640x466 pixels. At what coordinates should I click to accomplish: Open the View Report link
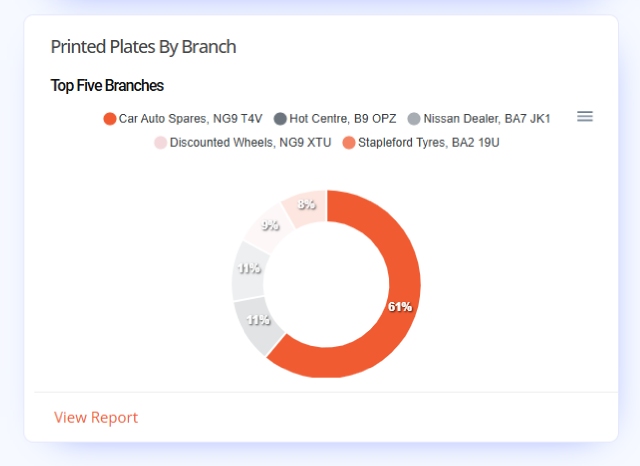[x=96, y=417]
